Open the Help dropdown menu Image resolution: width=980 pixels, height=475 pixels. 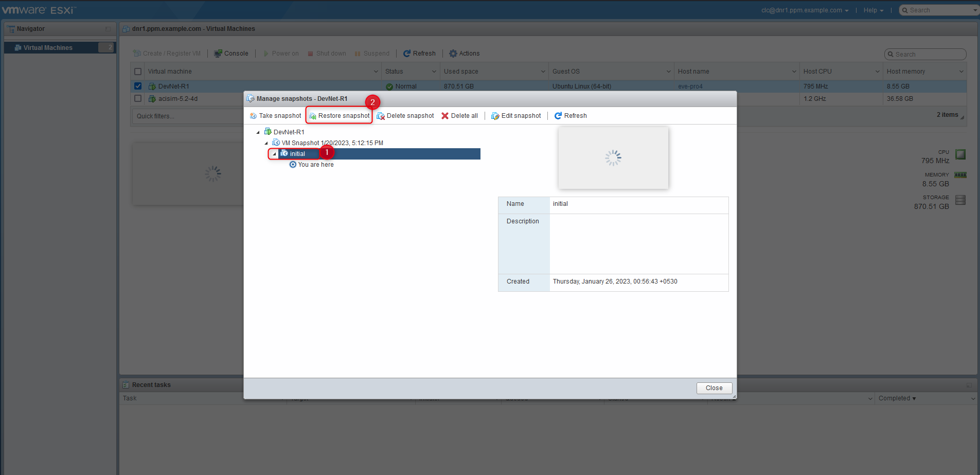874,10
